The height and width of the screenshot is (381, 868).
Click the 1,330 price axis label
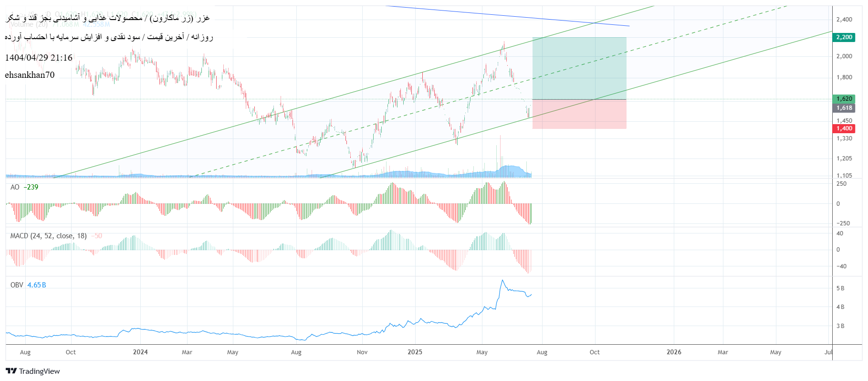844,138
